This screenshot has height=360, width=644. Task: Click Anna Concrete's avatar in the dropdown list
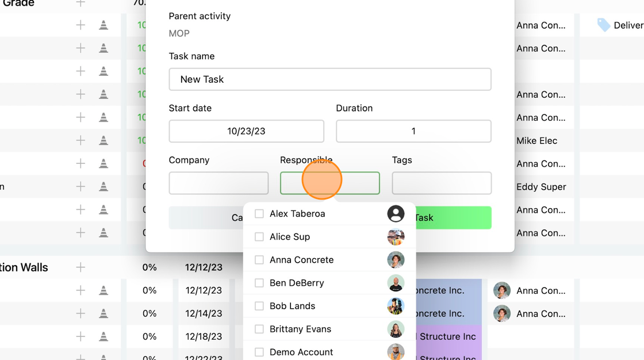[x=396, y=260]
